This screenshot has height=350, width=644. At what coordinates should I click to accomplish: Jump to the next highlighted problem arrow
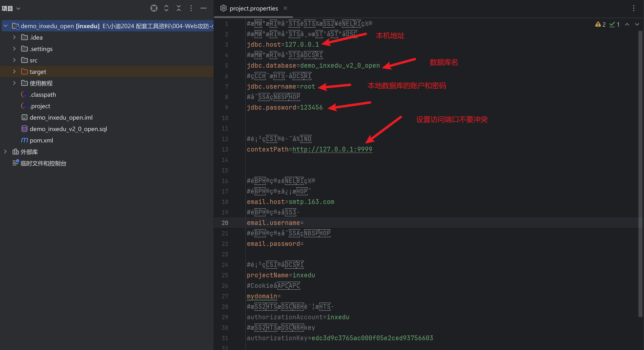click(x=637, y=24)
